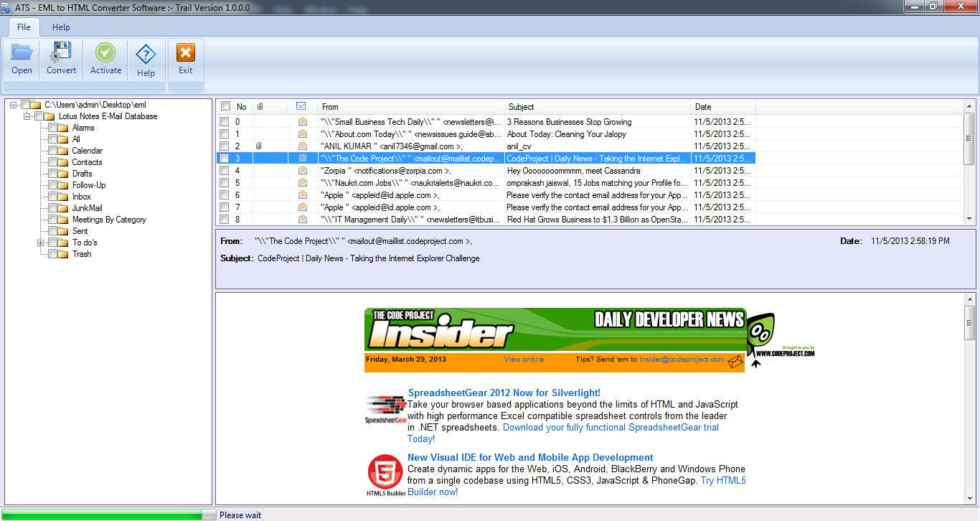Screen dimensions: 980x521
Task: Select the Contacts folder in tree
Action: point(87,162)
